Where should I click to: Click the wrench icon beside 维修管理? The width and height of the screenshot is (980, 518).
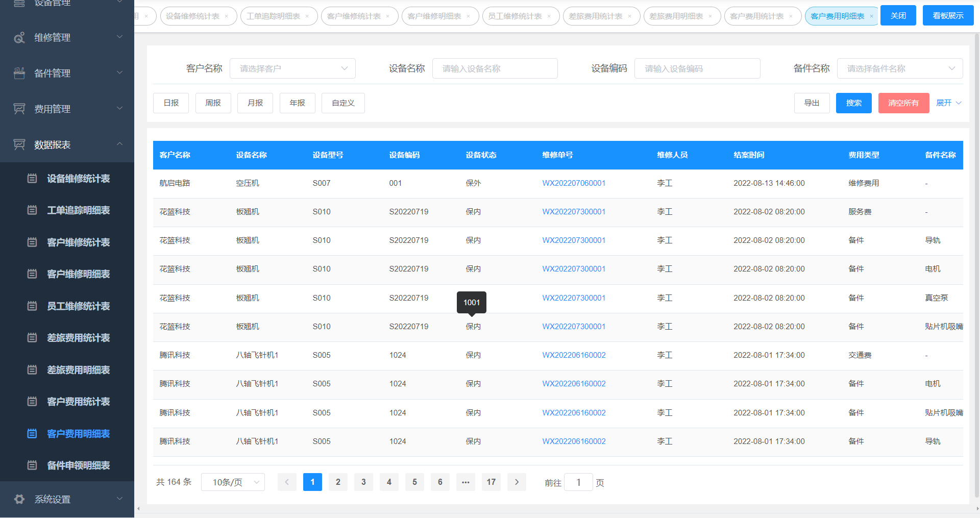(19, 38)
